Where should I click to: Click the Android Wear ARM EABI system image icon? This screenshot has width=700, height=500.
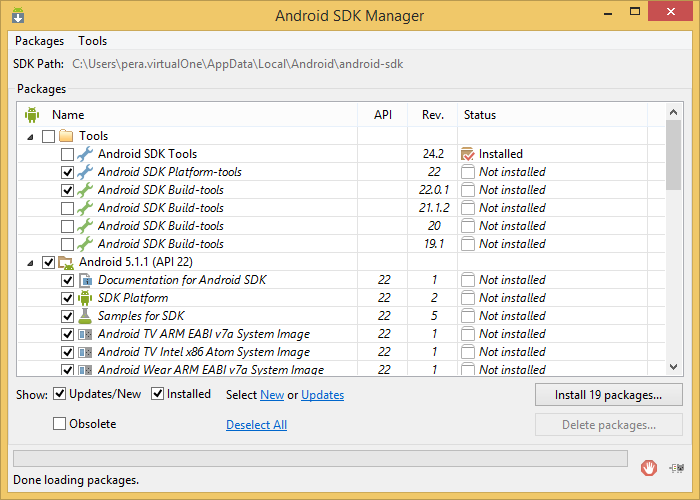[x=85, y=370]
